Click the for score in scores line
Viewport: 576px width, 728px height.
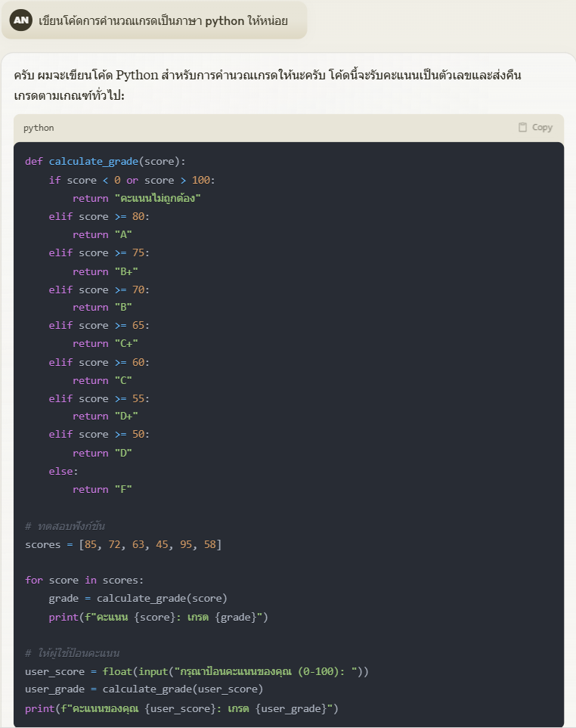84,580
